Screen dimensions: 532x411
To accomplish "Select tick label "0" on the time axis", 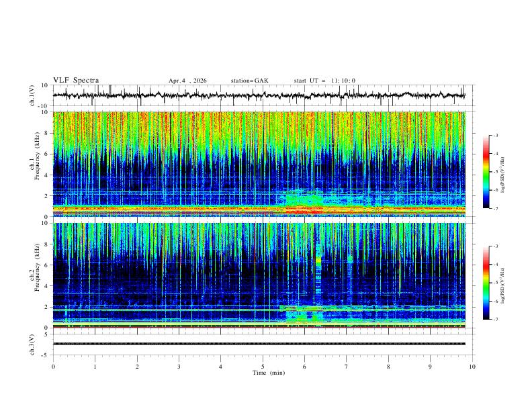I will tap(53, 367).
